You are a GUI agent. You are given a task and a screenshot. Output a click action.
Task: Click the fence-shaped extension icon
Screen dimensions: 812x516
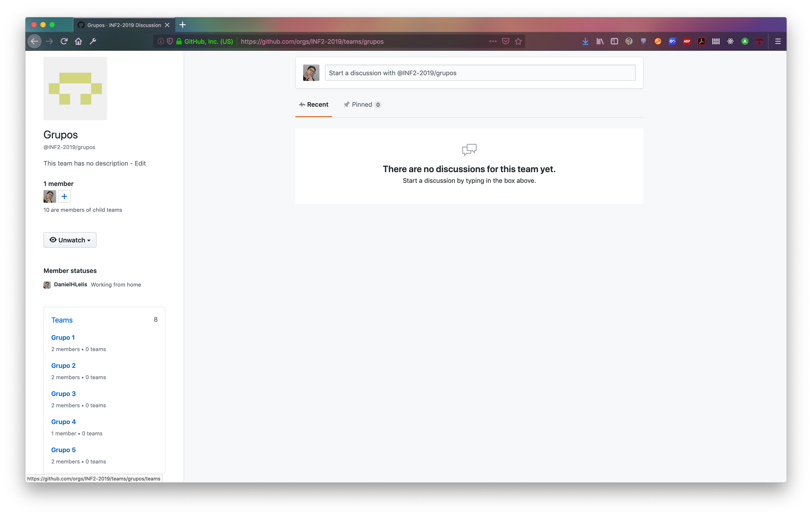(716, 41)
